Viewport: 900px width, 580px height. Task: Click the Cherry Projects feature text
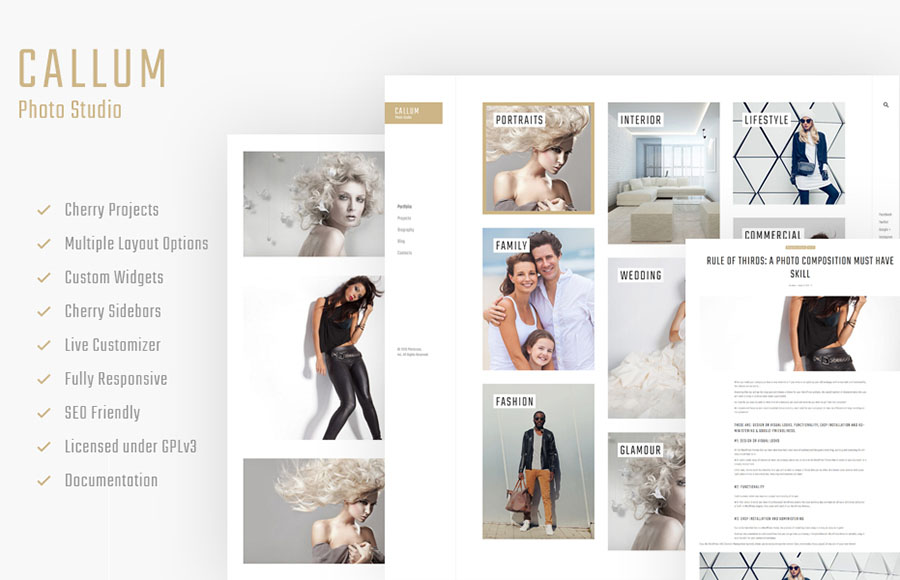coord(111,210)
